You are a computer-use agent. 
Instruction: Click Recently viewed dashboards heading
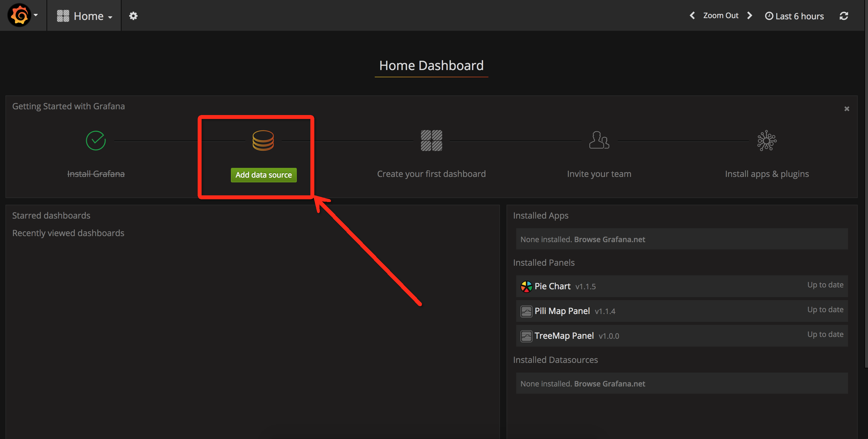[x=68, y=233]
